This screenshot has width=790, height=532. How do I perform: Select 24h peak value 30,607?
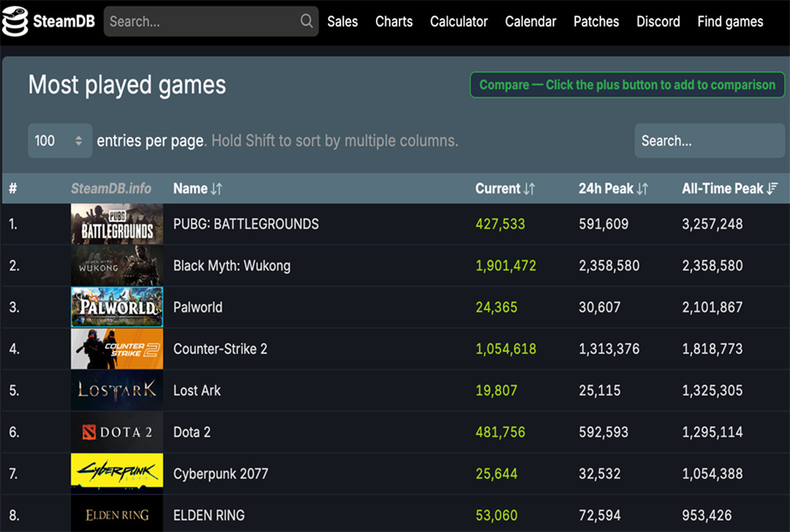point(600,307)
